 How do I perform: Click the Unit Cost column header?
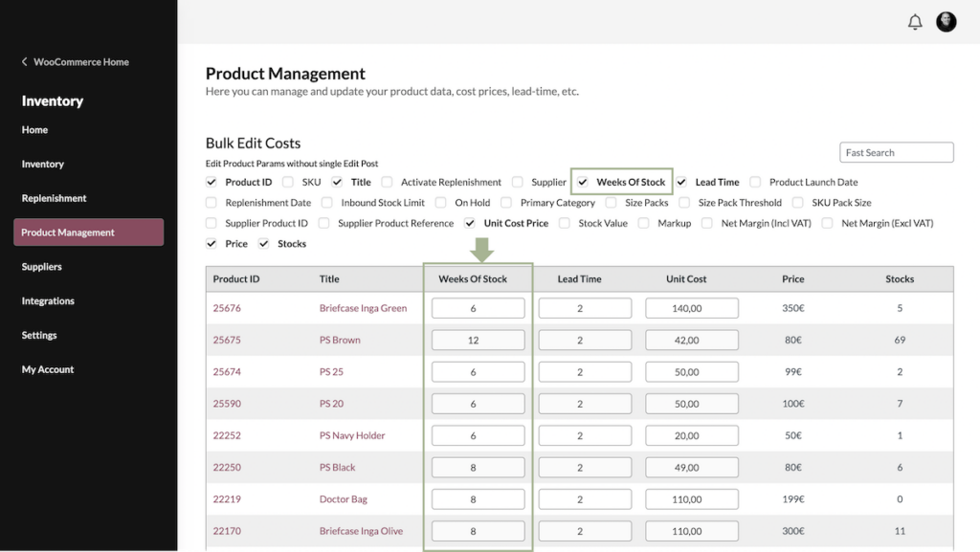(x=686, y=279)
